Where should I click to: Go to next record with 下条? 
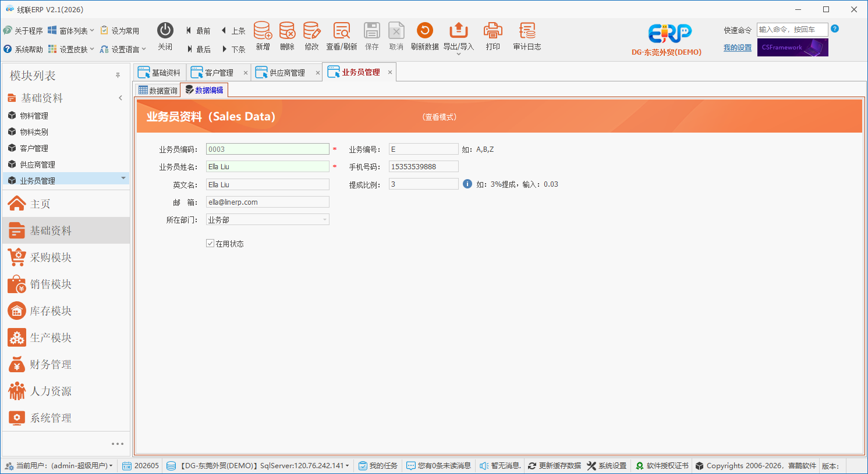tap(233, 49)
